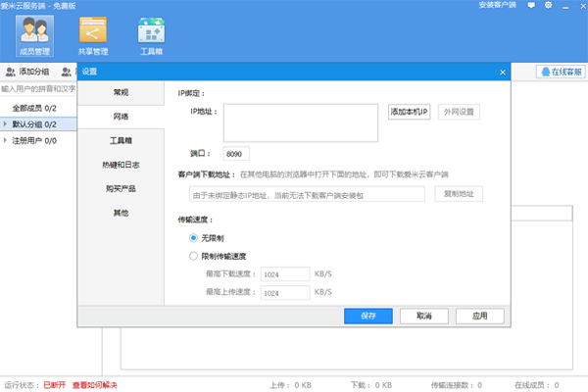Click the 端口 port input field

point(236,154)
